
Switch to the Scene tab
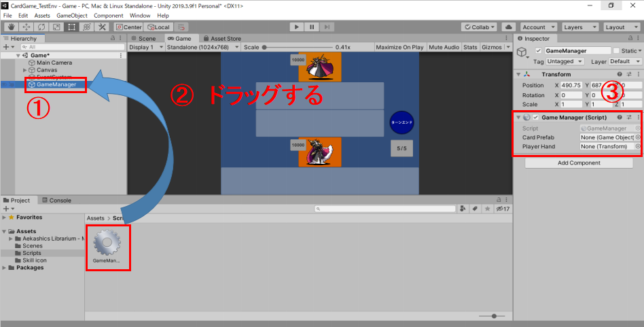click(143, 38)
